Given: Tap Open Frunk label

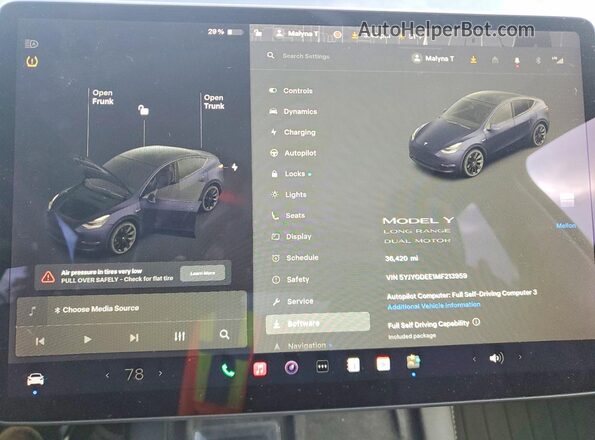Looking at the screenshot, I should tap(102, 97).
